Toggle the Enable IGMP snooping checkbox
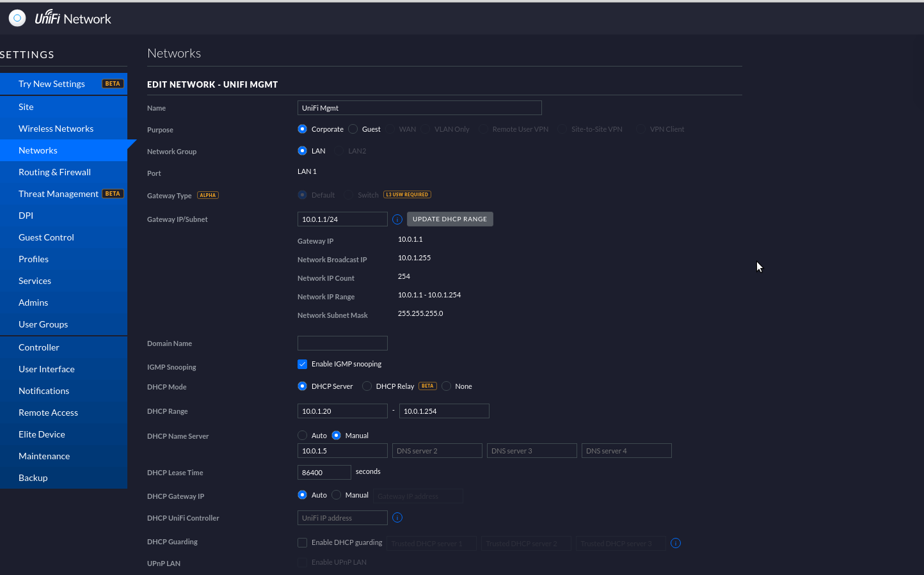 click(x=303, y=364)
